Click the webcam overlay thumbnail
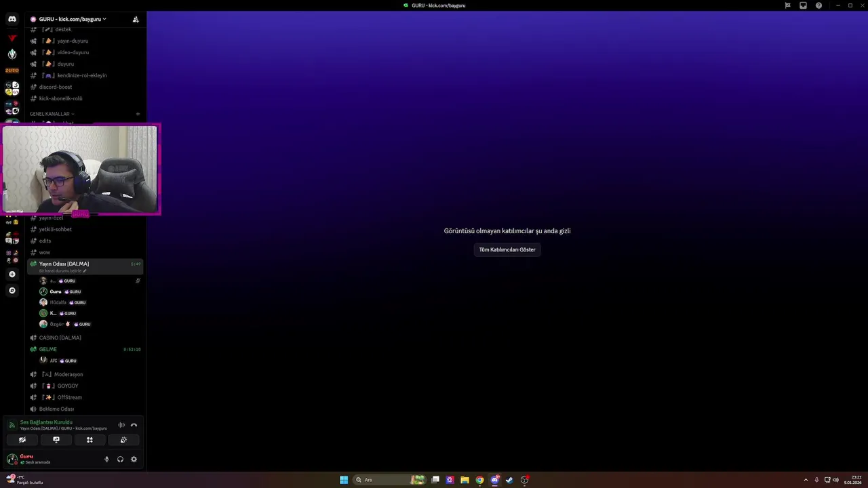Screen dimensions: 868x488 coord(81,169)
